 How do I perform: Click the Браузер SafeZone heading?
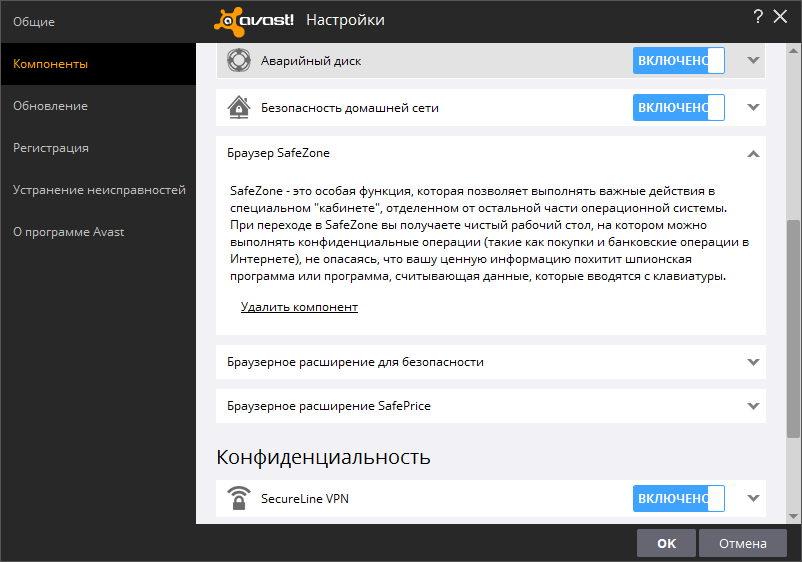[278, 153]
